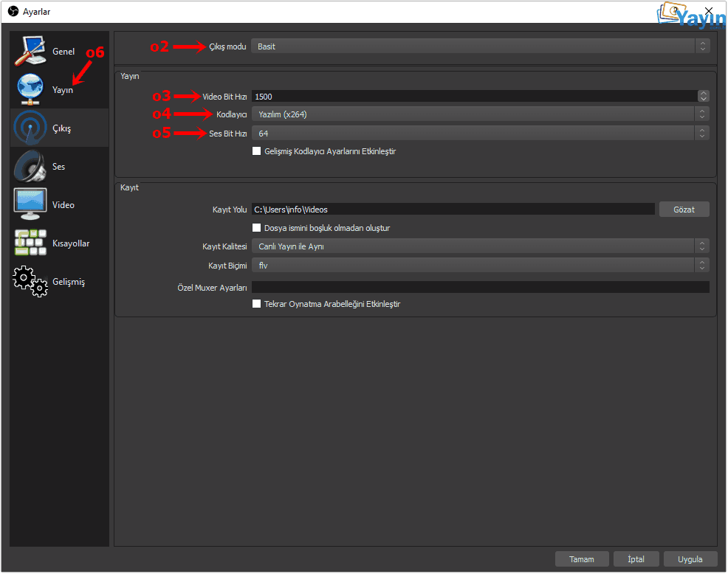Open the Çıkış modu dropdown
This screenshot has height=574, width=728.
481,46
